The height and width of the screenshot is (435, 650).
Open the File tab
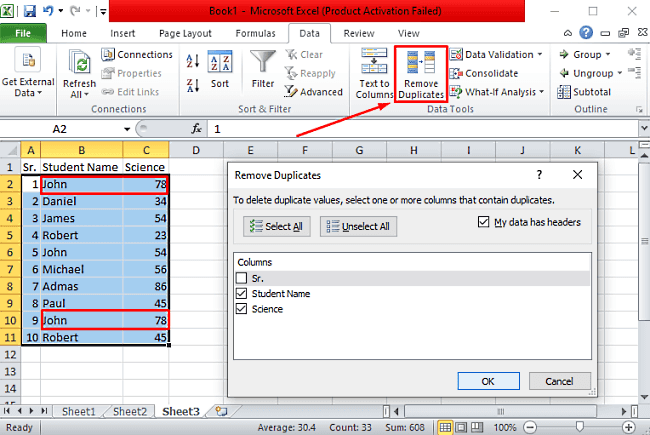23,33
